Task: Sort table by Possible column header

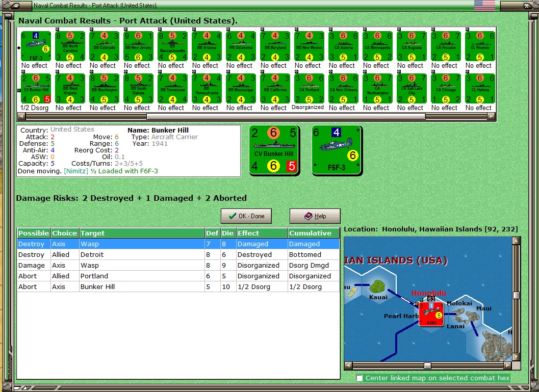Action: [34, 233]
